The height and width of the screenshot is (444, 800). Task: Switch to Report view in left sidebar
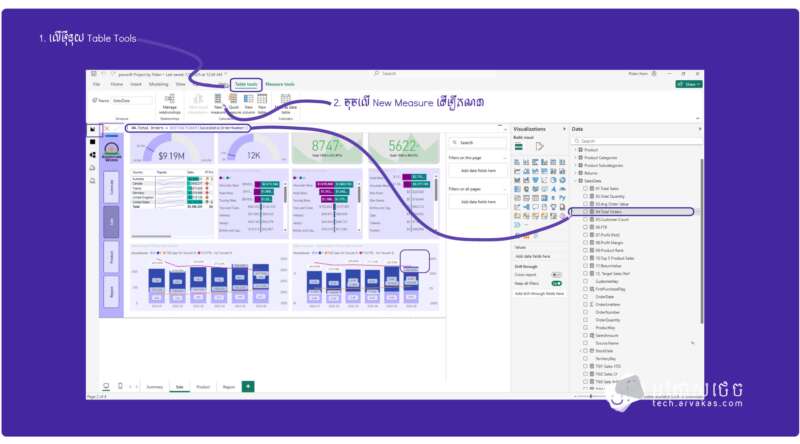93,129
